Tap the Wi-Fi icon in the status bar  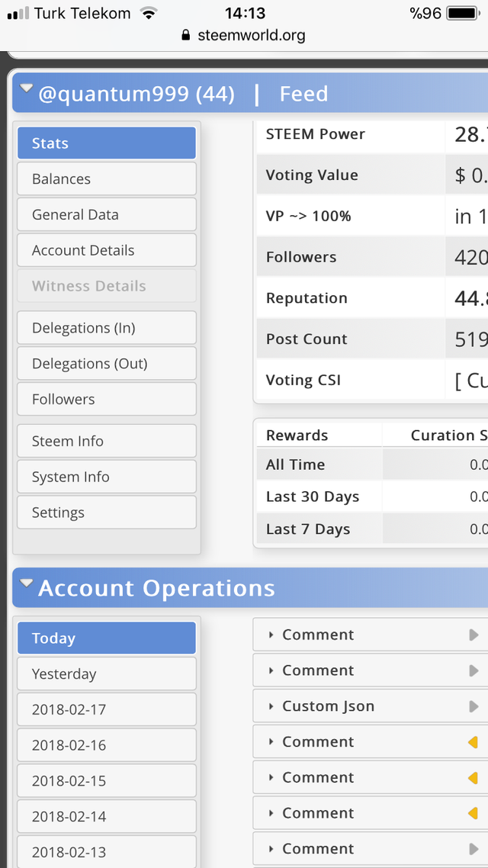pos(149,13)
